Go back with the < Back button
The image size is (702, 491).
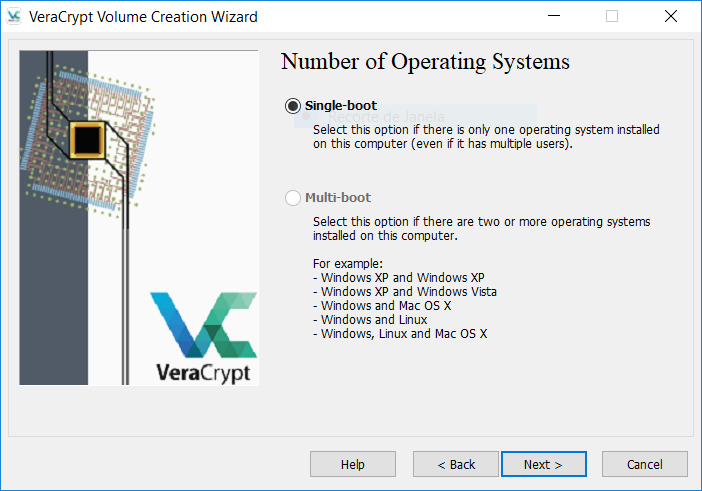456,464
